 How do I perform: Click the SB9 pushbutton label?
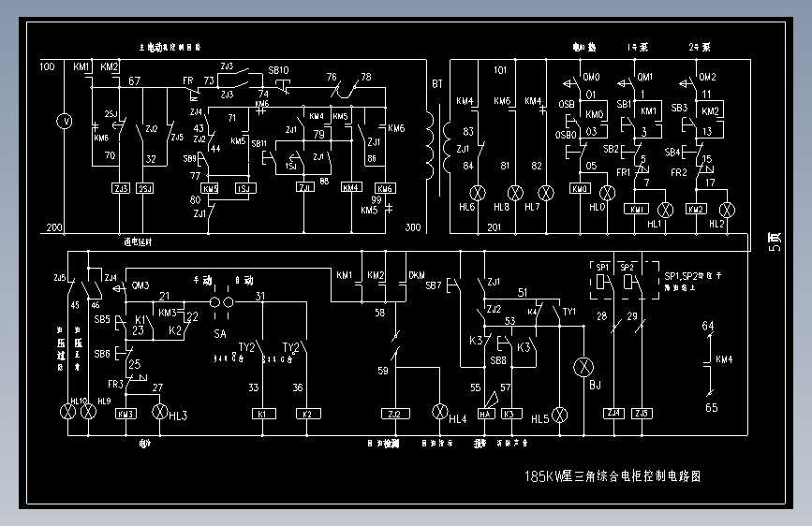190,159
